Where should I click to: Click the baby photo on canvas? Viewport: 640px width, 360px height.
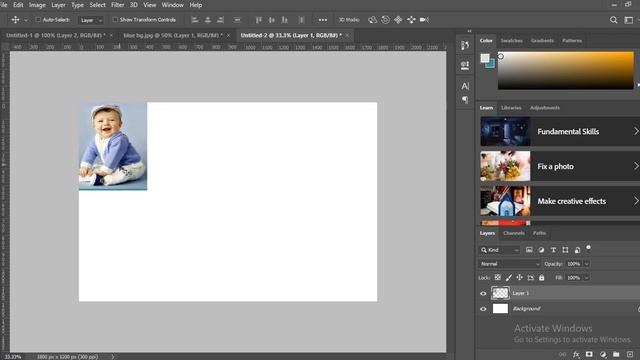[113, 146]
